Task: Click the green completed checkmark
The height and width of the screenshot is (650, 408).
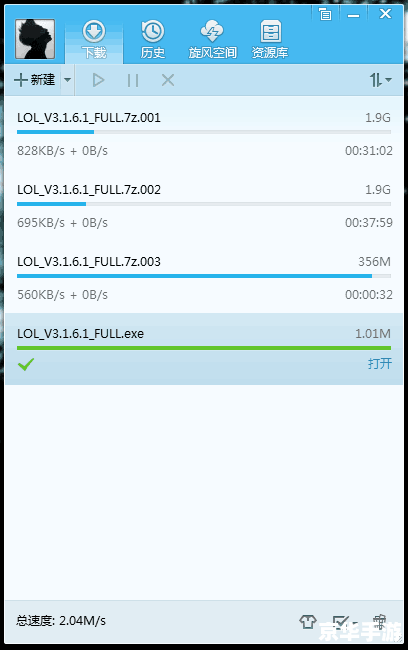Action: pos(26,364)
